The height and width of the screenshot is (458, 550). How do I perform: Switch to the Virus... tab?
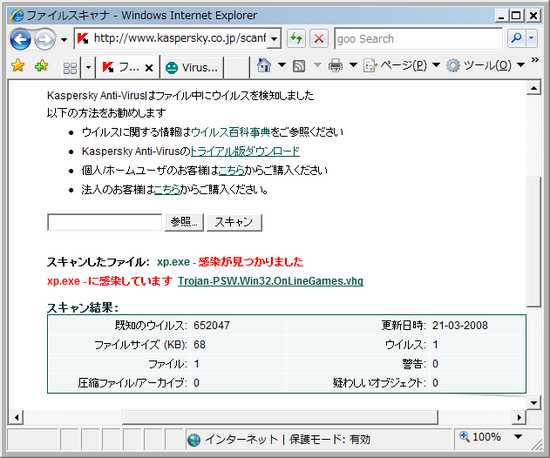pyautogui.click(x=192, y=67)
